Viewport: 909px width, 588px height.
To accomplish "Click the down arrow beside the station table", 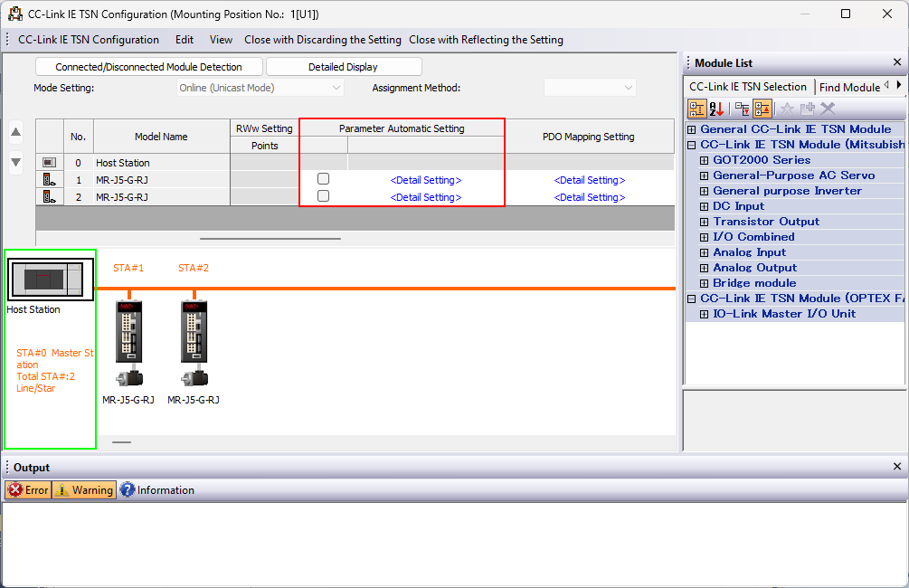I will [x=16, y=162].
